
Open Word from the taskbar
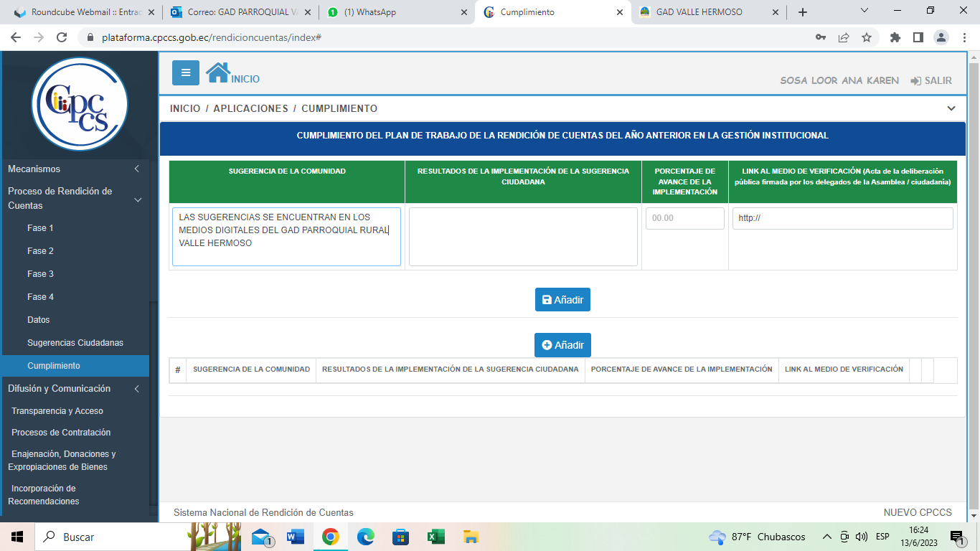click(x=295, y=537)
